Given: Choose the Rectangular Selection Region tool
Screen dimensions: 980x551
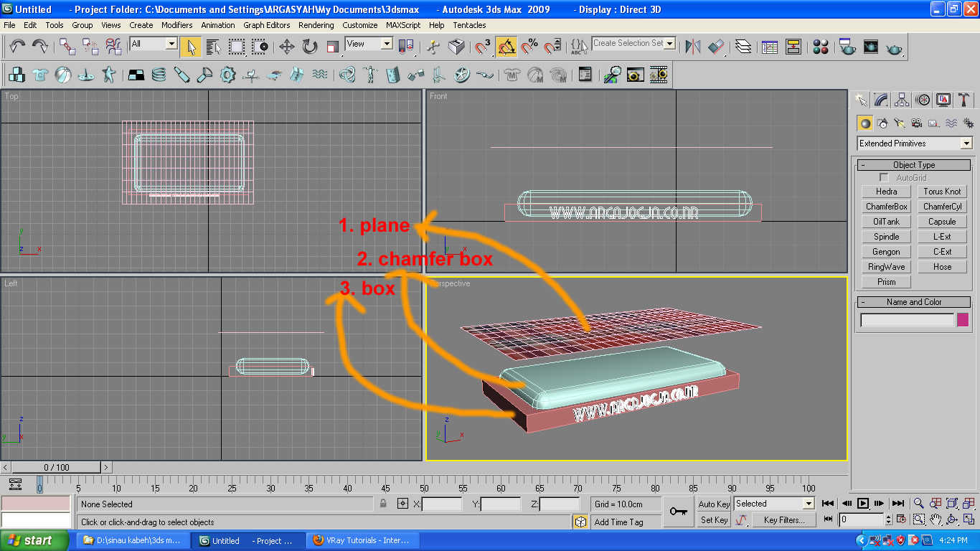Looking at the screenshot, I should [x=237, y=47].
